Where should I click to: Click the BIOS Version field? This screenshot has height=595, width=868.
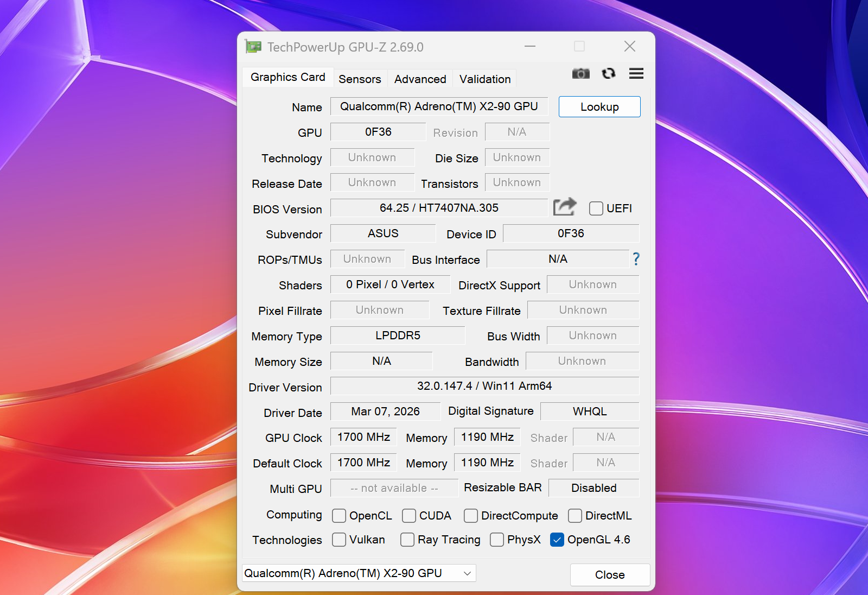click(439, 208)
